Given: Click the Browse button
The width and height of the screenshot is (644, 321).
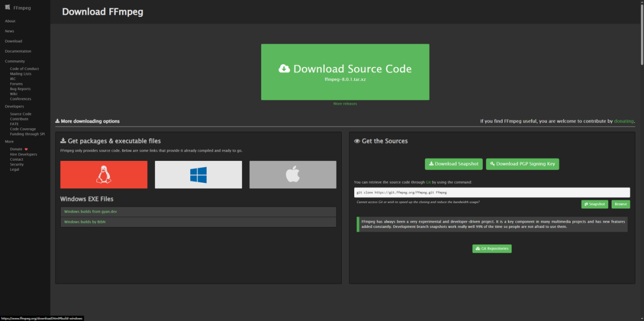Looking at the screenshot, I should click(621, 204).
